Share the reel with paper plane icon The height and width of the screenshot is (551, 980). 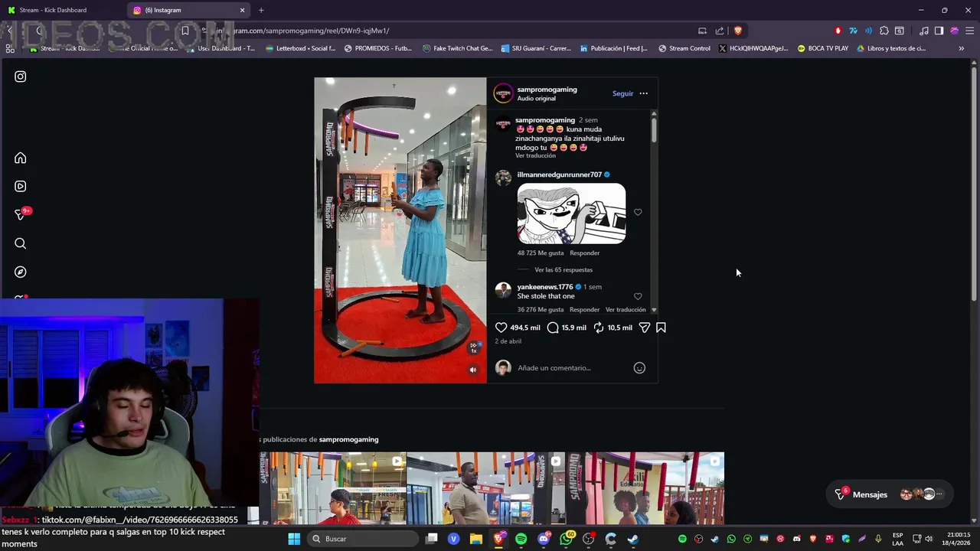tap(645, 328)
